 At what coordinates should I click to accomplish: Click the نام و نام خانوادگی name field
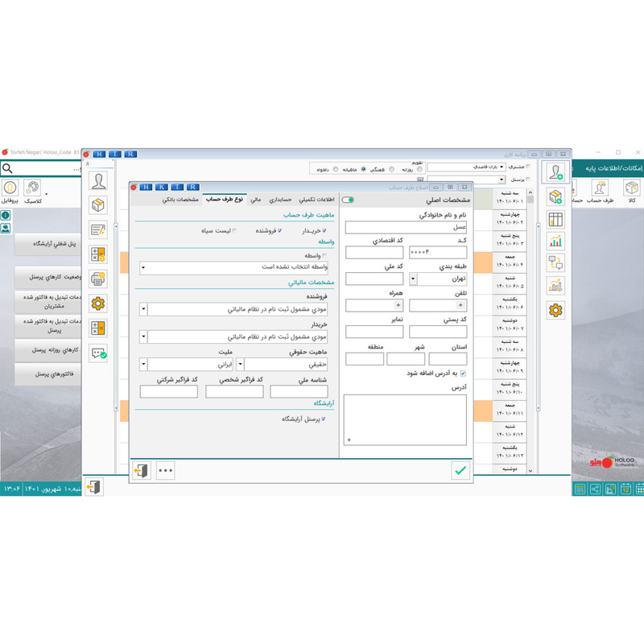tap(406, 227)
